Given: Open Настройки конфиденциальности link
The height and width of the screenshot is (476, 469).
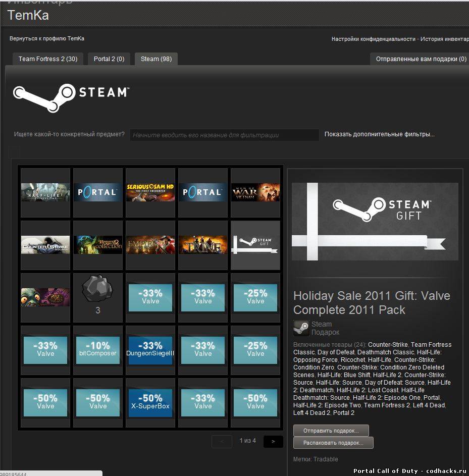Looking at the screenshot, I should coord(374,39).
